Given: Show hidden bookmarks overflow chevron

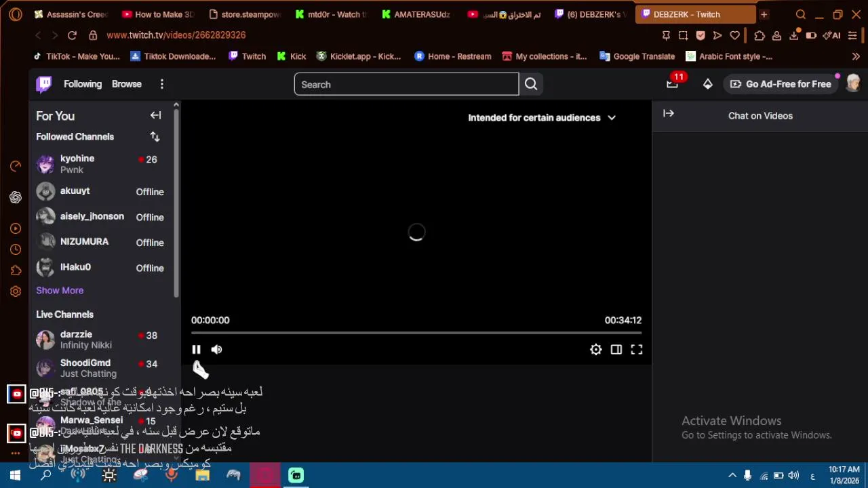Looking at the screenshot, I should (856, 57).
